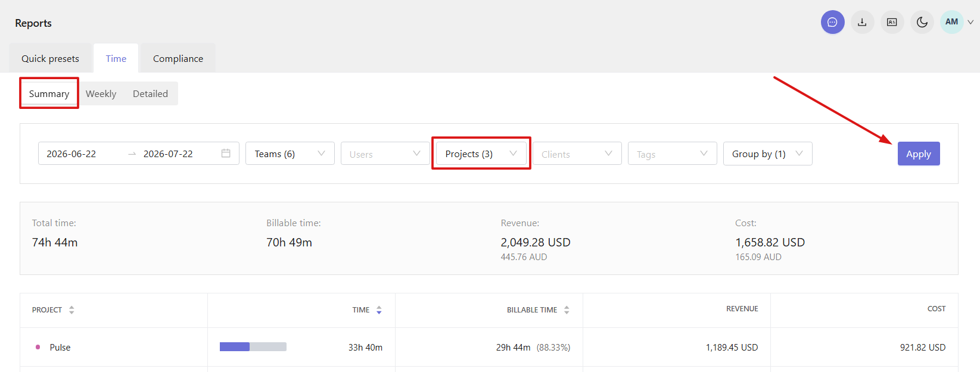Sort by BILLABLE TIME column arrows

[567, 310]
